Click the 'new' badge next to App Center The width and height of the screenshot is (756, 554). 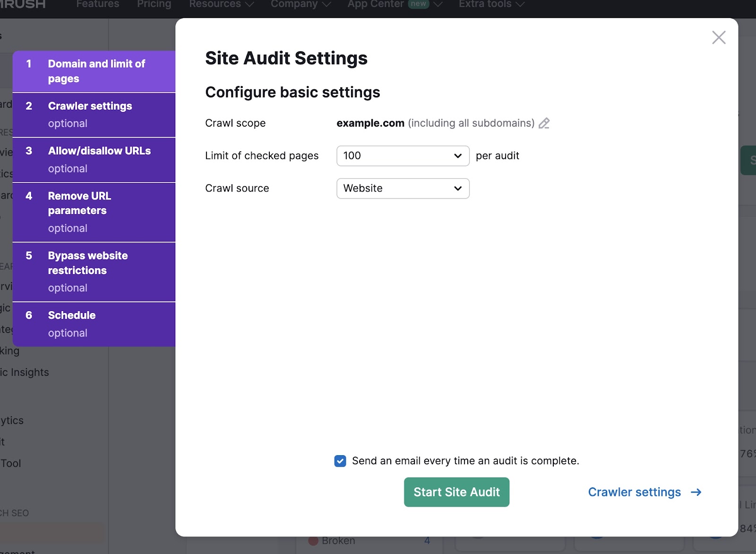coord(418,4)
